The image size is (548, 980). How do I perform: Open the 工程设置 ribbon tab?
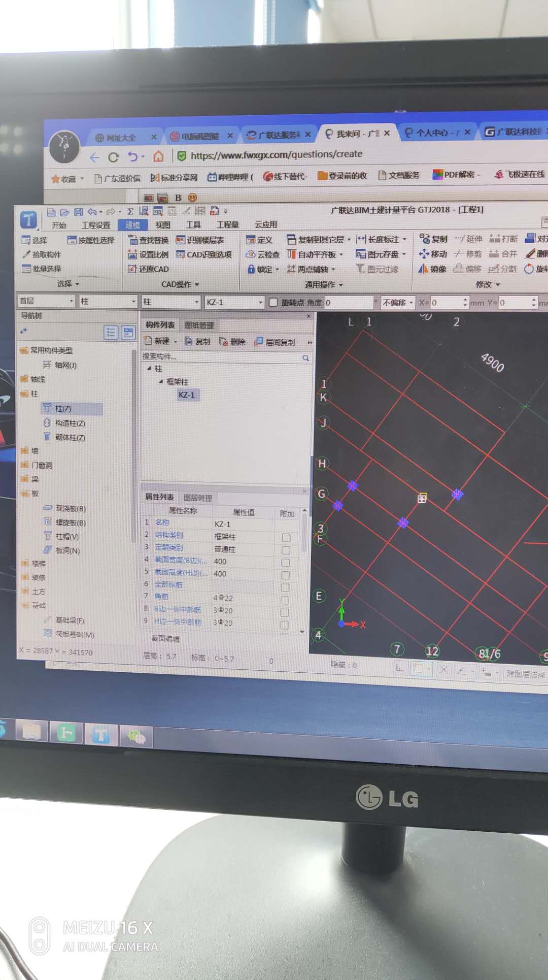click(96, 225)
